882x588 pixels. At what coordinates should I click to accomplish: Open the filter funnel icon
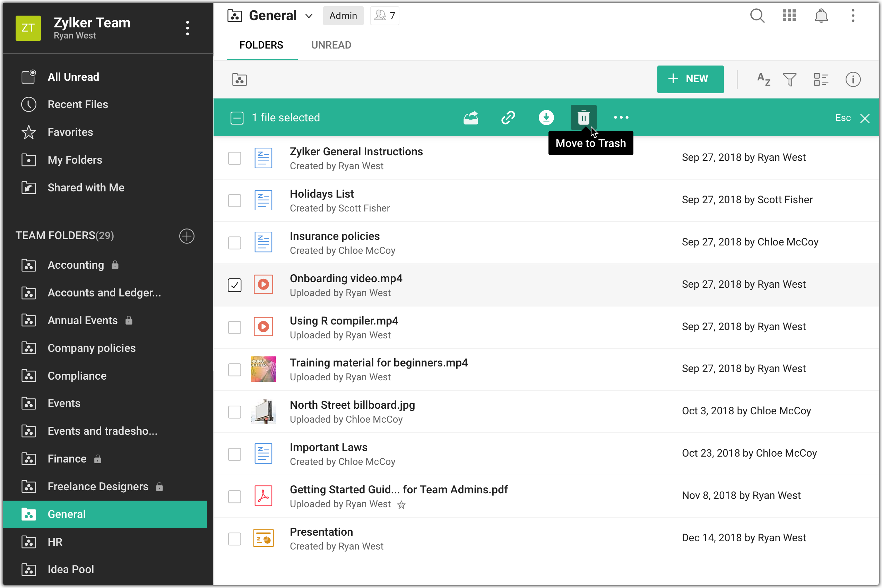coord(789,79)
